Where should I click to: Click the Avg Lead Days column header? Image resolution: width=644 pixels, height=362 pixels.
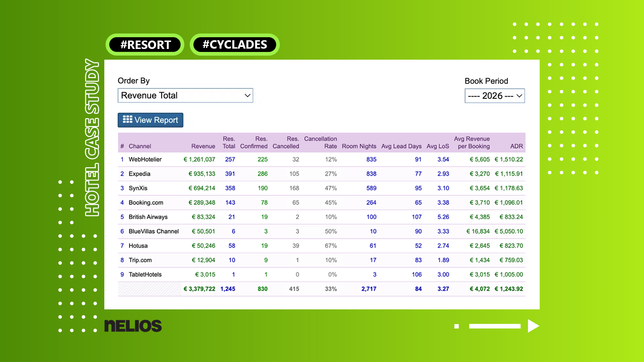401,146
